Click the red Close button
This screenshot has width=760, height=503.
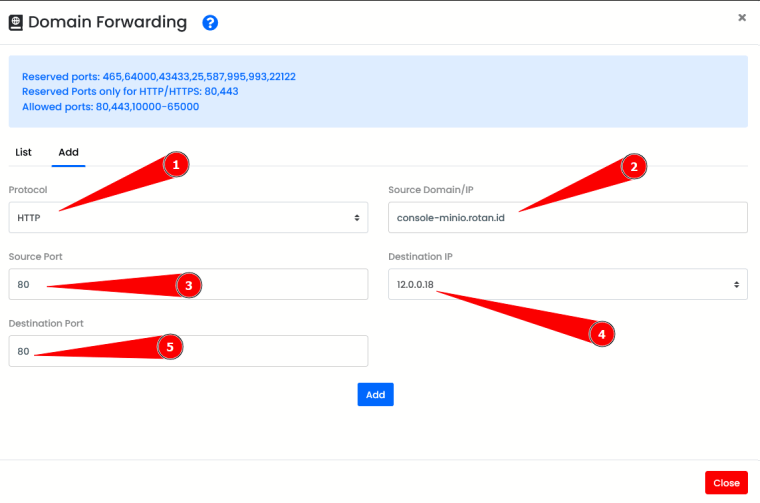point(726,483)
